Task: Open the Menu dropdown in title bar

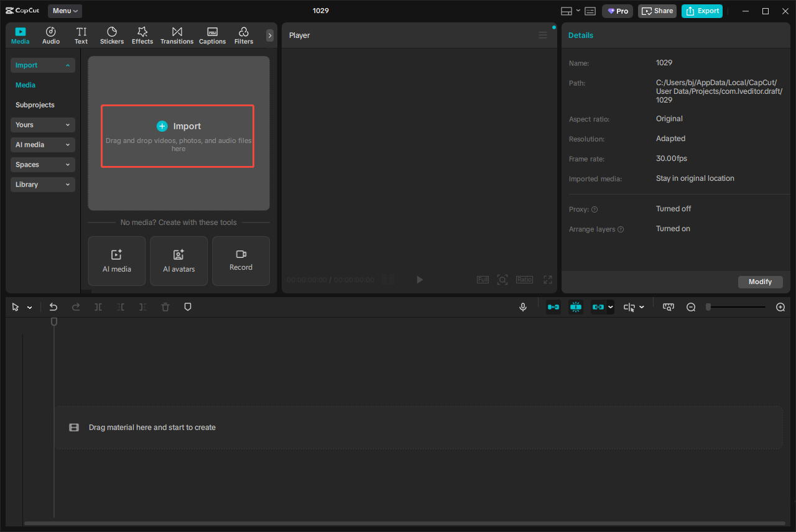Action: click(x=64, y=11)
